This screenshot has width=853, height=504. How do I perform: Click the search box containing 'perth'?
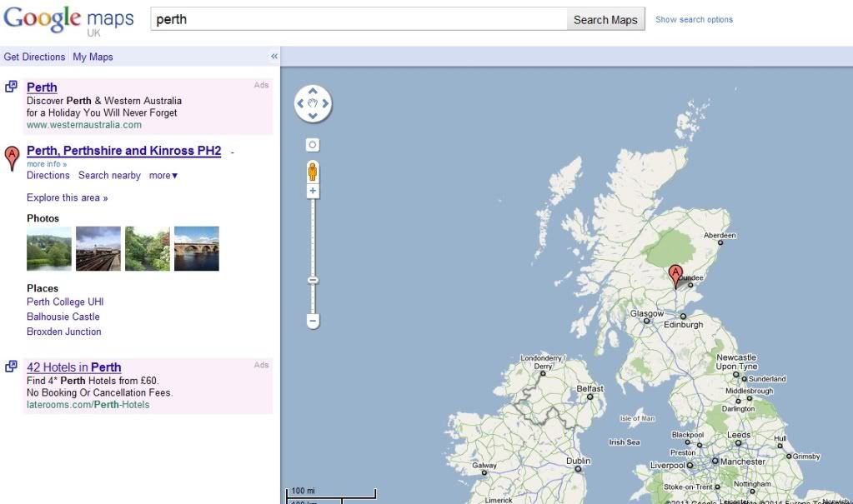pyautogui.click(x=359, y=19)
